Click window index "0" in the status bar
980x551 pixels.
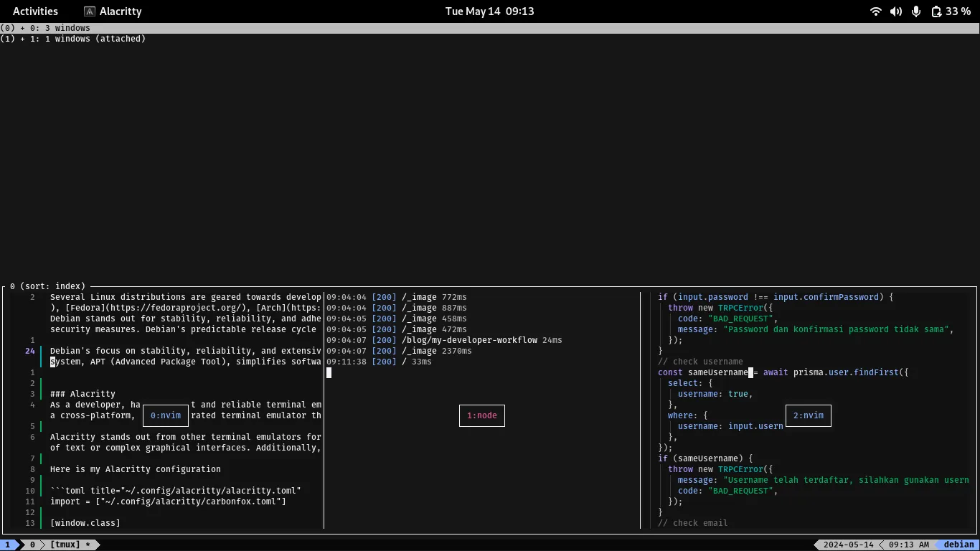[x=32, y=544]
